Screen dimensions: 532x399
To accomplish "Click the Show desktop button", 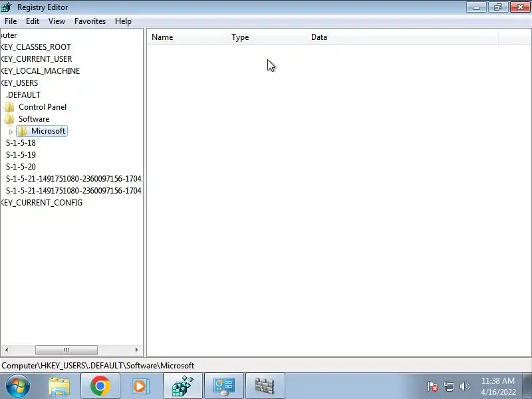I will tap(527, 386).
